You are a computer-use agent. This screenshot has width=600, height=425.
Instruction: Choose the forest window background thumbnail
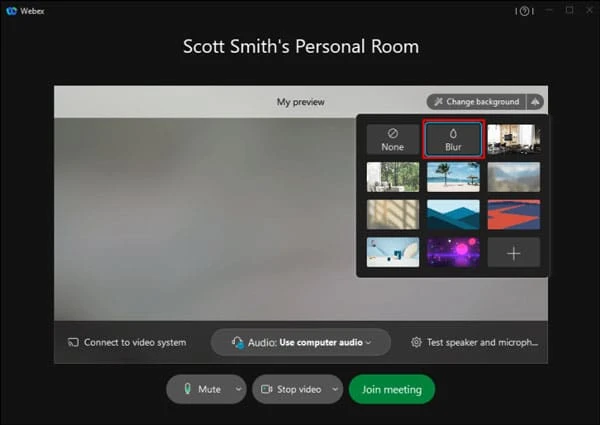pos(393,177)
